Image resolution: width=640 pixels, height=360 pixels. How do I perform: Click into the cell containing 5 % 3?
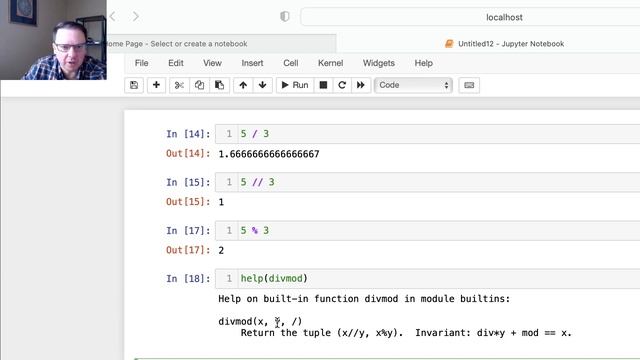tap(427, 231)
